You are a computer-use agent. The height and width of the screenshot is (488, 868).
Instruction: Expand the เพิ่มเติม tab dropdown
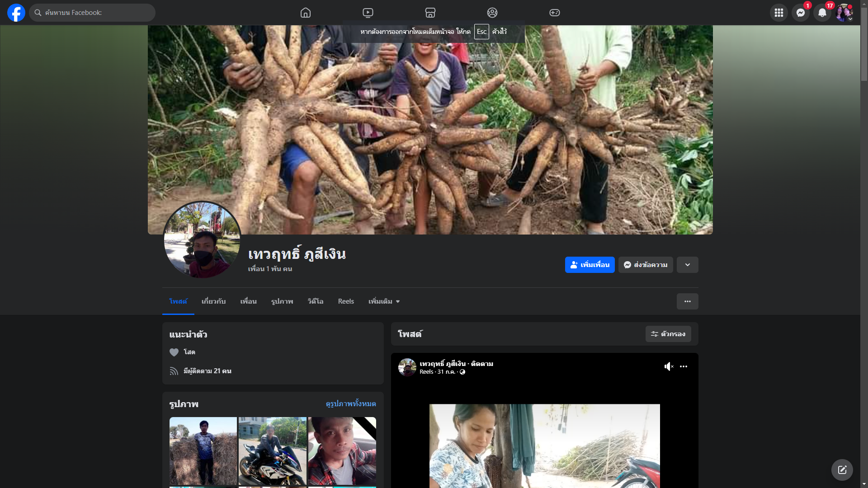coord(384,301)
